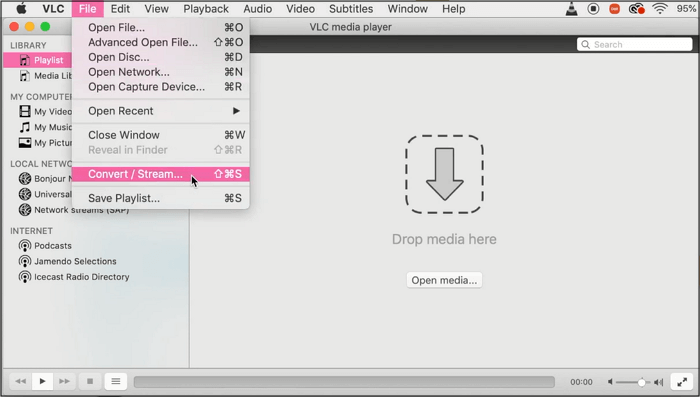Click the Icecast Radio Directory broadcast icon
Viewport: 700px width, 397px height.
tap(25, 277)
